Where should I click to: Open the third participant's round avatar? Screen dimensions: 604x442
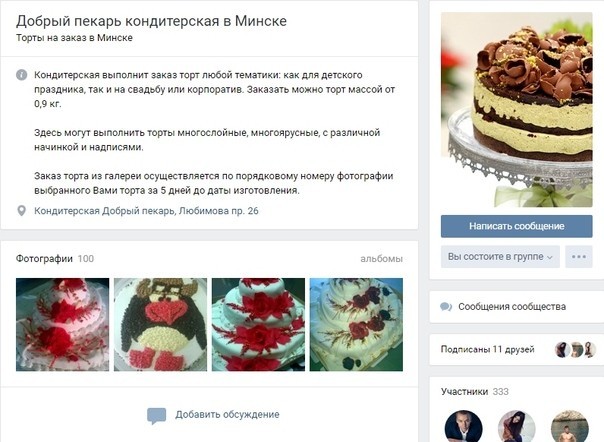click(x=570, y=427)
